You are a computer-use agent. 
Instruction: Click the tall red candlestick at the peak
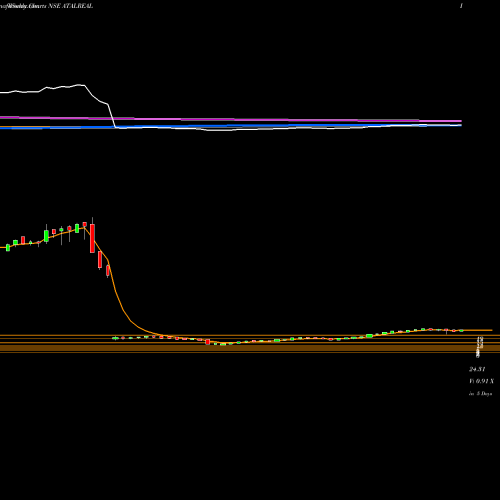coord(92,238)
